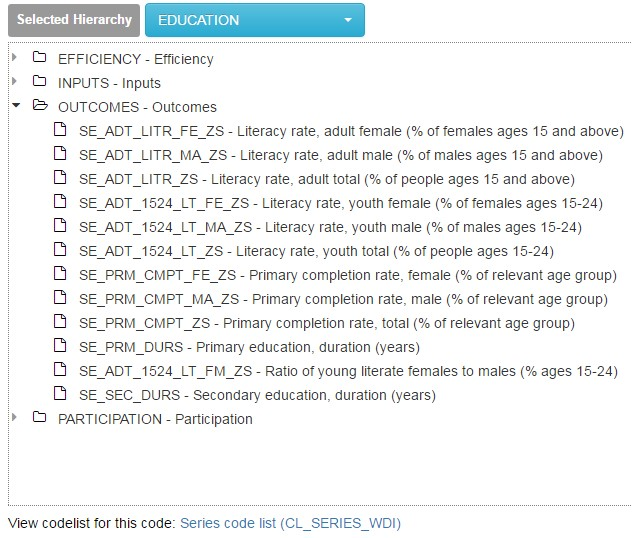Select Literacy rate, adult male series
Image resolution: width=632 pixels, height=538 pixels.
[340, 155]
